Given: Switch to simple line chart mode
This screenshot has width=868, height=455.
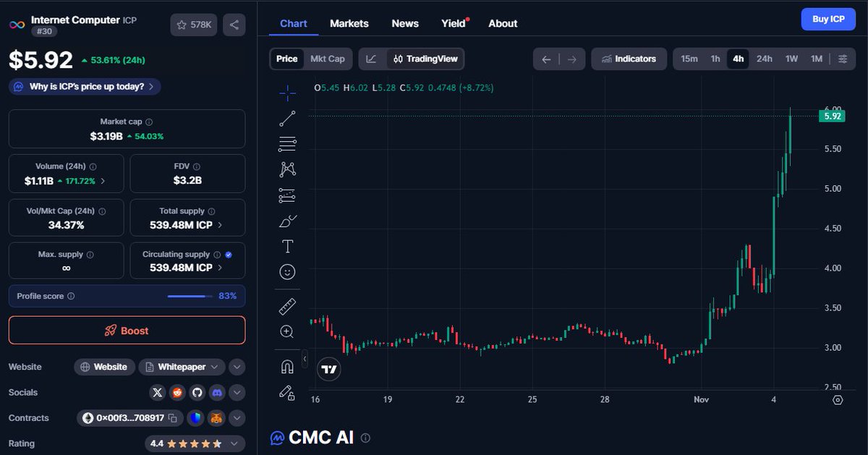Looking at the screenshot, I should tap(371, 59).
